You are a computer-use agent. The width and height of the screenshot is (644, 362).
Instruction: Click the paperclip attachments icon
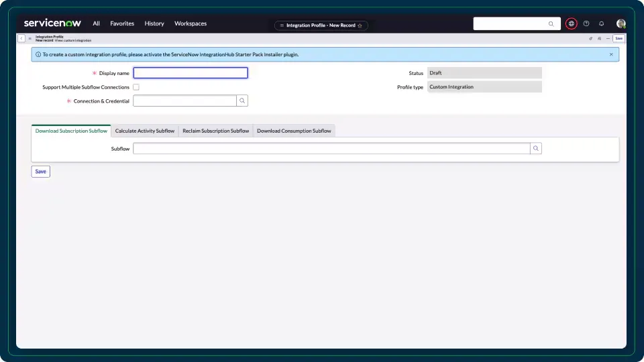[x=590, y=38]
